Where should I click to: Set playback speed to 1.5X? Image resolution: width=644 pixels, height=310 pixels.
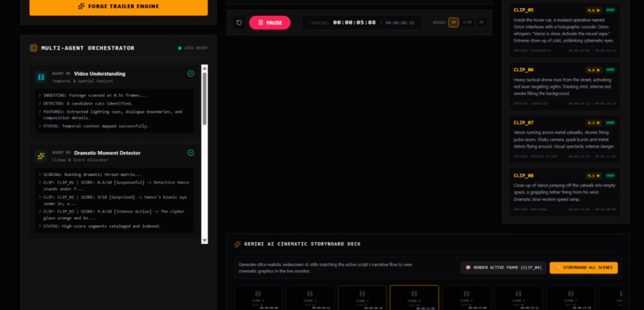[467, 22]
